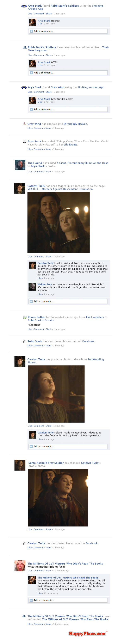Open the M.A.D.D. tagged photo of Catelyn
Image resolution: width=124 pixels, height=644 pixels.
tap(58, 222)
